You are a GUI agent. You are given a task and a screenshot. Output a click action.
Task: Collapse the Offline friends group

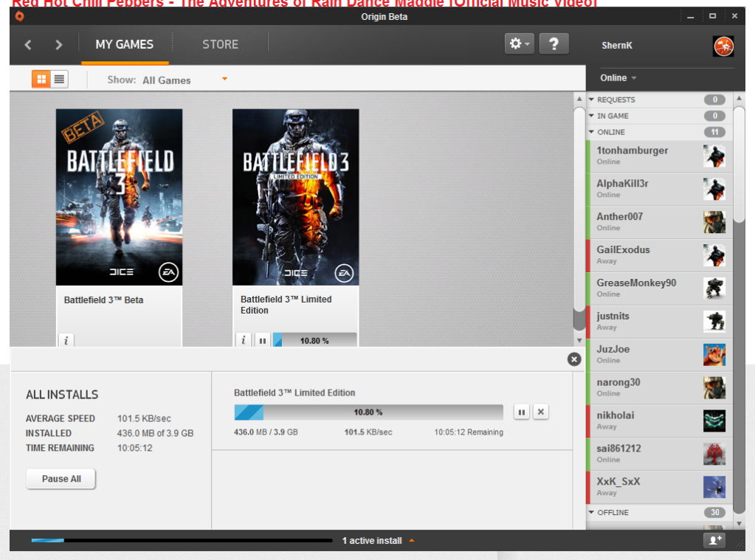(x=592, y=512)
